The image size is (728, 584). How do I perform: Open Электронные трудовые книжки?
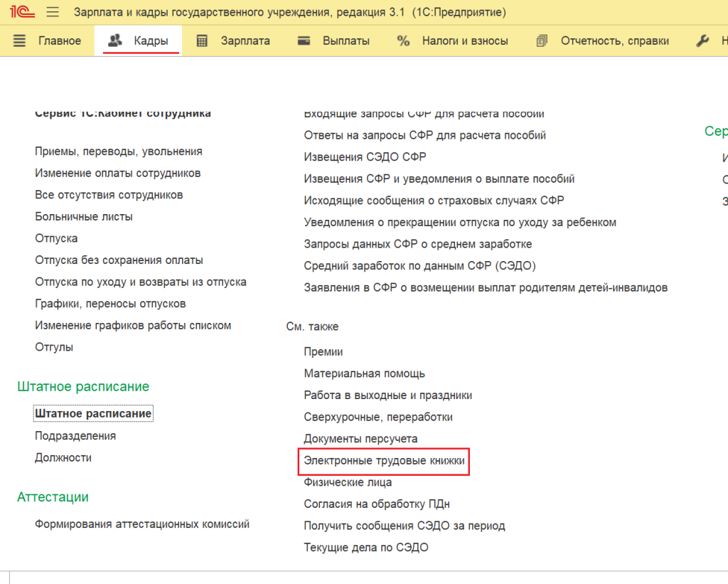click(x=384, y=461)
